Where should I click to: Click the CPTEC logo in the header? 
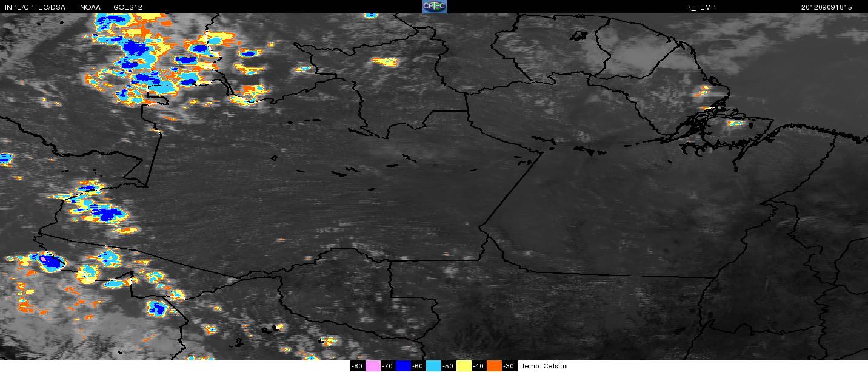434,7
